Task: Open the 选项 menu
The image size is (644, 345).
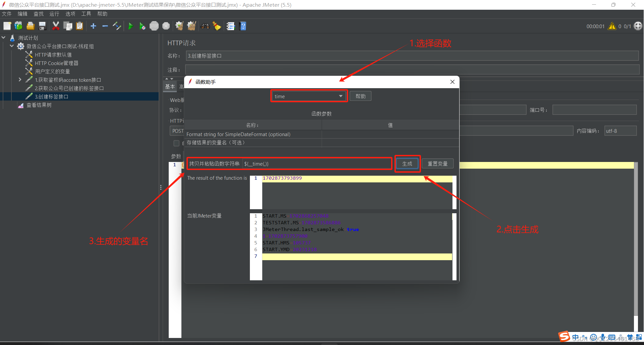Action: pos(70,14)
